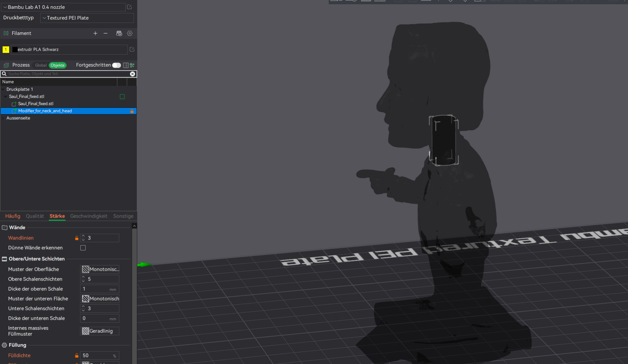
Task: Collapse the Druckplatte 1 tree node
Action: click(x=3, y=89)
